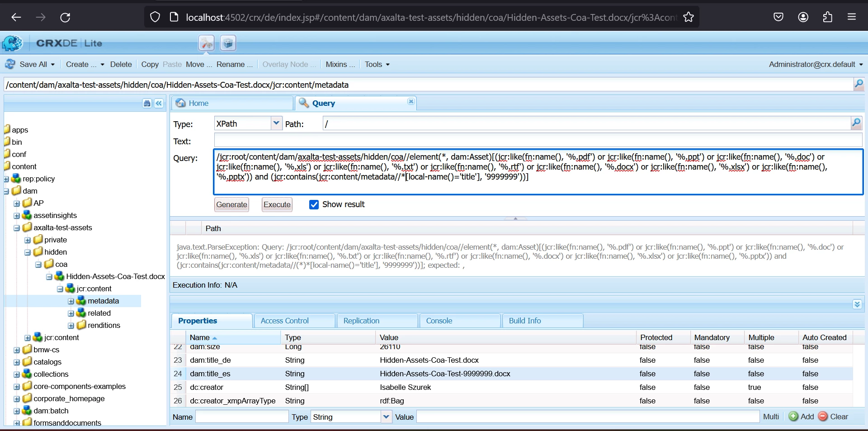The width and height of the screenshot is (868, 431).
Task: Select the metadata tree node
Action: click(x=104, y=301)
